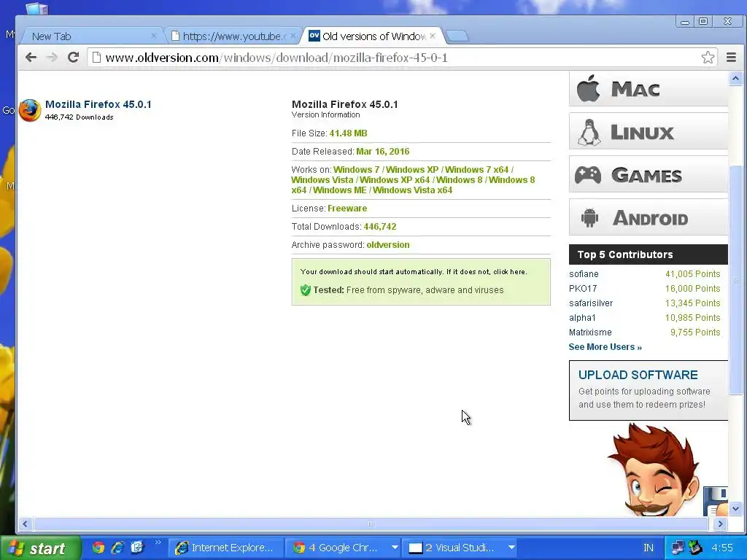
Task: Click the scroll down arrow
Action: click(x=735, y=508)
